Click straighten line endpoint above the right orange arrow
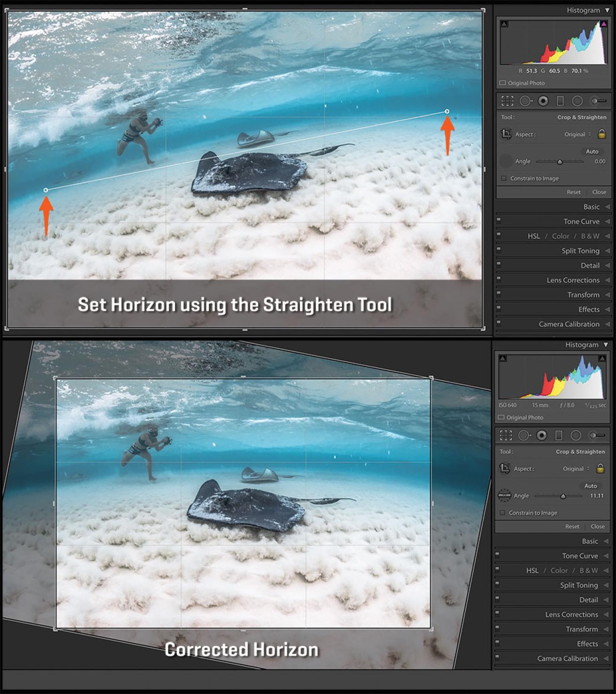Viewport: 616px width, 694px height. click(447, 111)
